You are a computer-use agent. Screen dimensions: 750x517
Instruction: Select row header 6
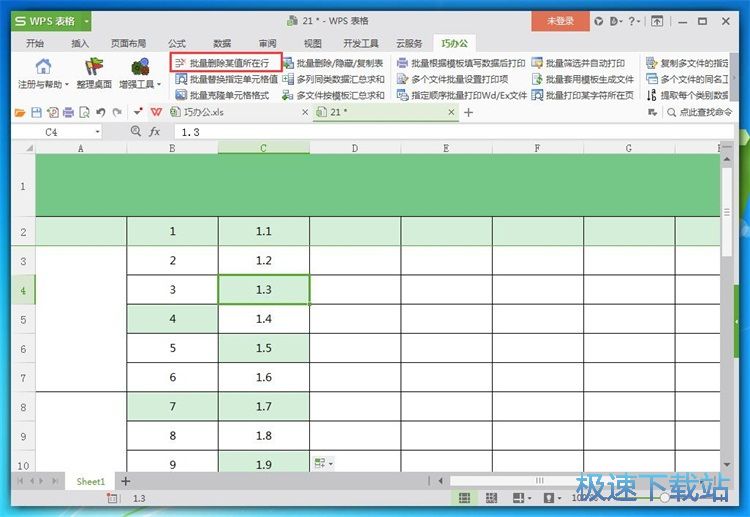pos(23,349)
